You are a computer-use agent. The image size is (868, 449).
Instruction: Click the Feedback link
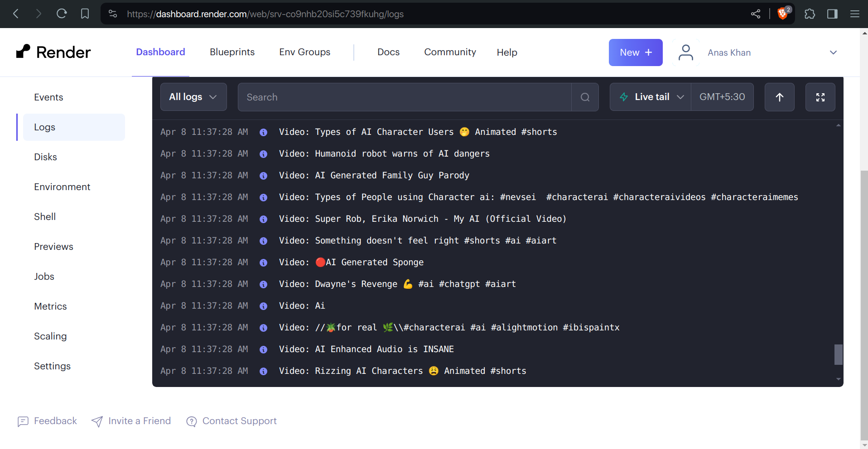(x=47, y=421)
